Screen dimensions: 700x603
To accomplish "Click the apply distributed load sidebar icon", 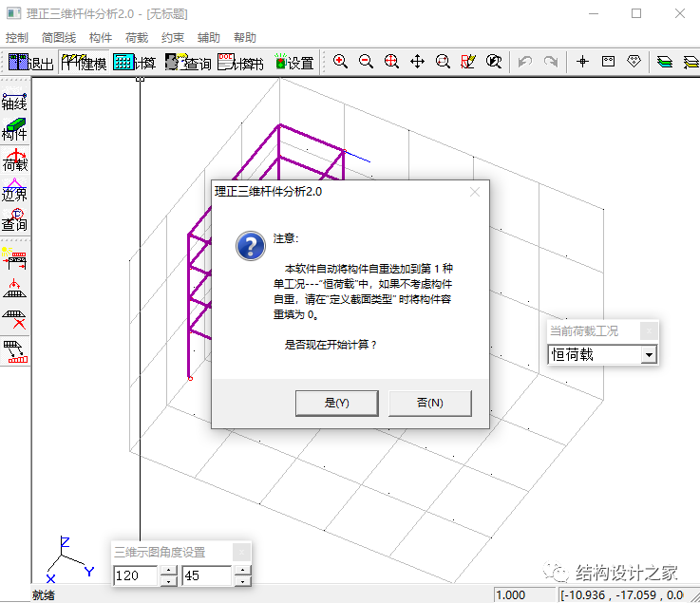I will [14, 289].
